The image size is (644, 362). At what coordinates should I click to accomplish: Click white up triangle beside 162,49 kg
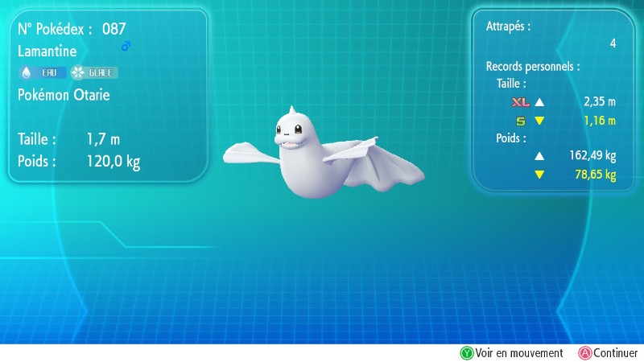(539, 156)
